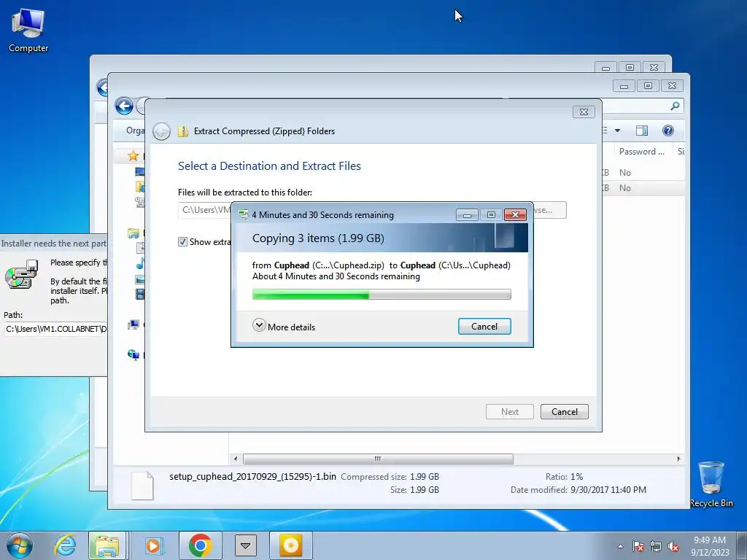Click the extraction destination path field
The image size is (747, 560).
click(x=205, y=210)
